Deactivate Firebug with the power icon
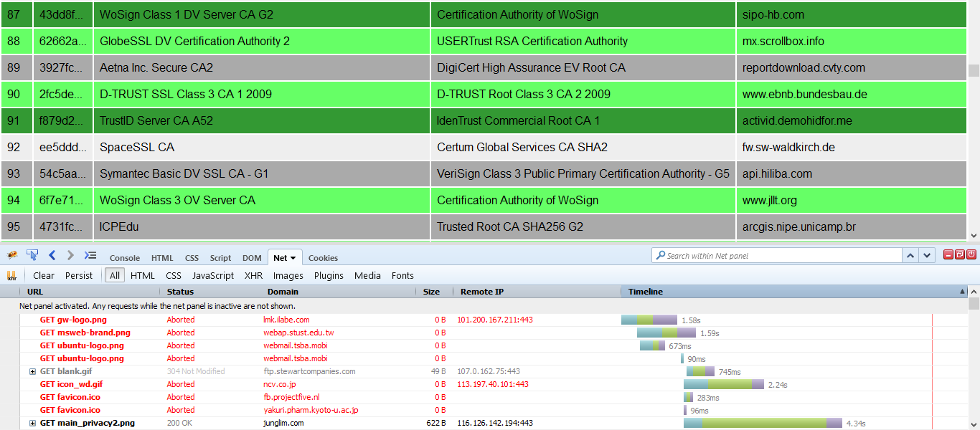Image resolution: width=980 pixels, height=430 pixels. coord(971,254)
